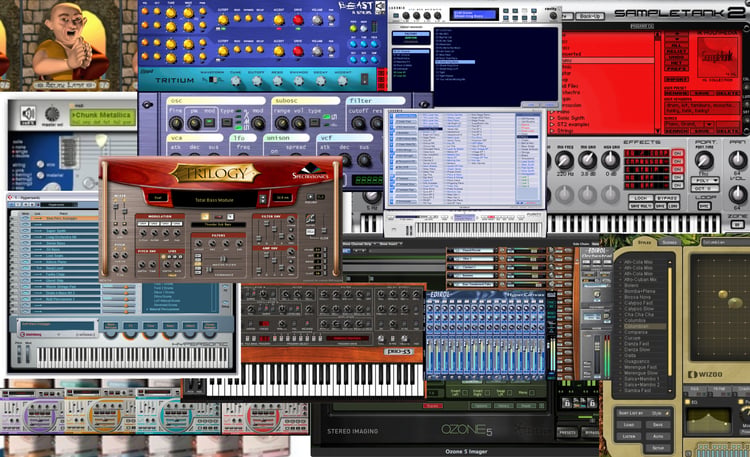This screenshot has height=457, width=750.
Task: Click the Presets button in Ozone
Action: pyautogui.click(x=567, y=433)
